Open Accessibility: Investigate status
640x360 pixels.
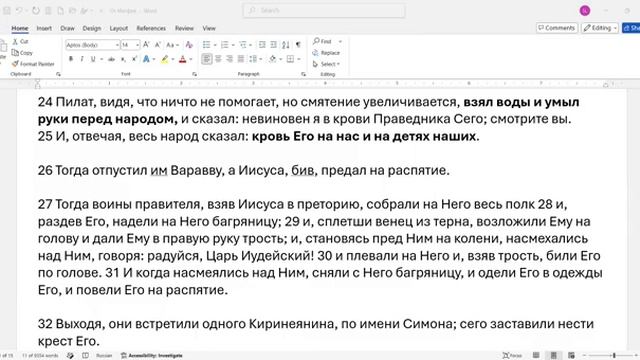152,356
